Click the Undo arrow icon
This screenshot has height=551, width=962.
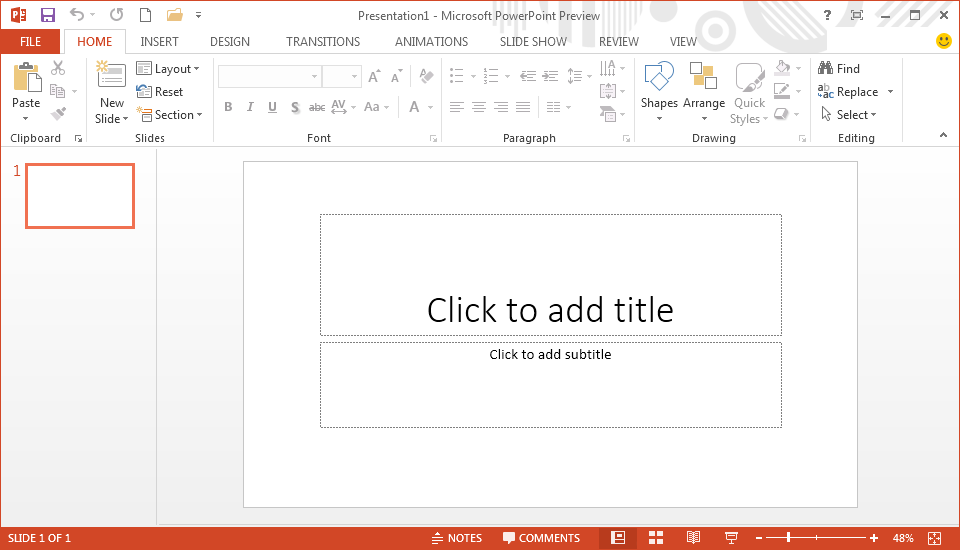point(77,14)
